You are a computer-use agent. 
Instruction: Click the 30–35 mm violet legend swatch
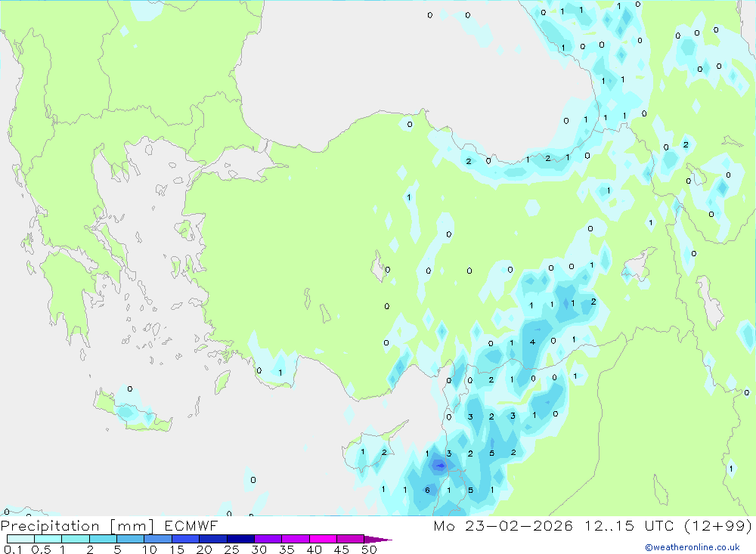(x=268, y=539)
